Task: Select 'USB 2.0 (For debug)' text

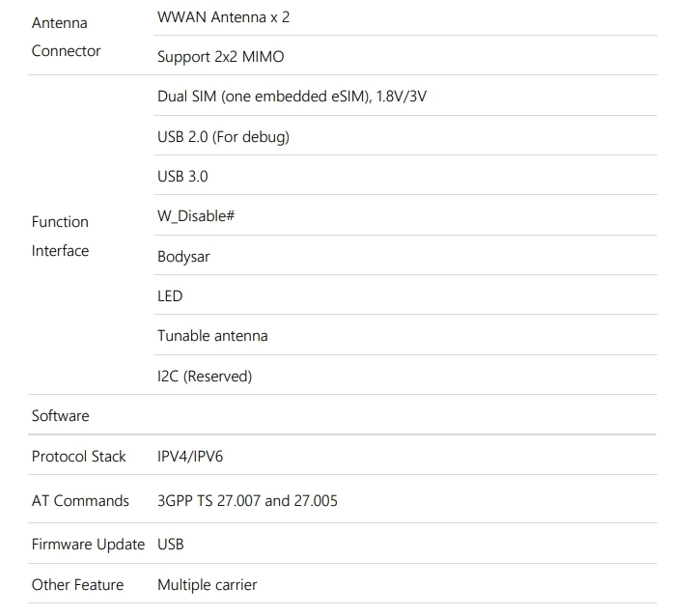Action: 223,137
